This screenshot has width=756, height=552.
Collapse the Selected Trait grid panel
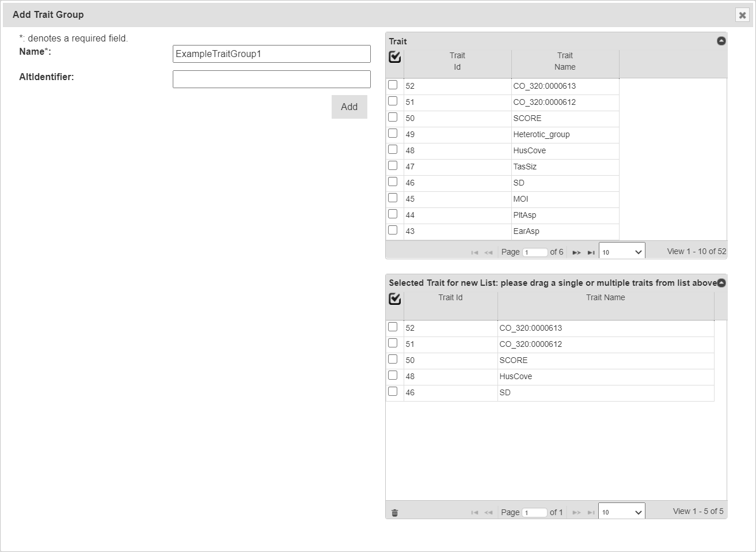[x=721, y=283]
